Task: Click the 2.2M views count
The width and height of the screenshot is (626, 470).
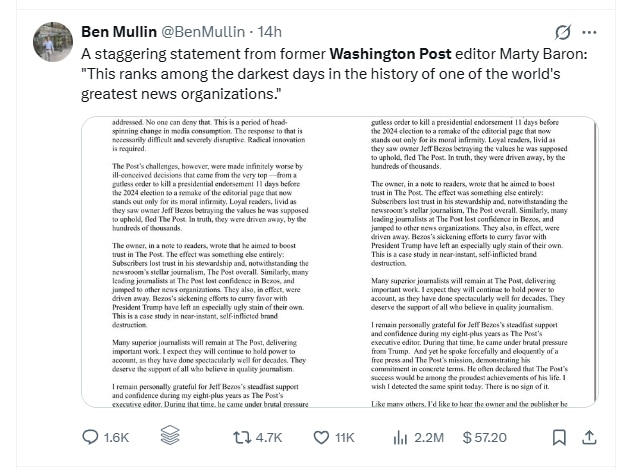Action: (x=430, y=437)
